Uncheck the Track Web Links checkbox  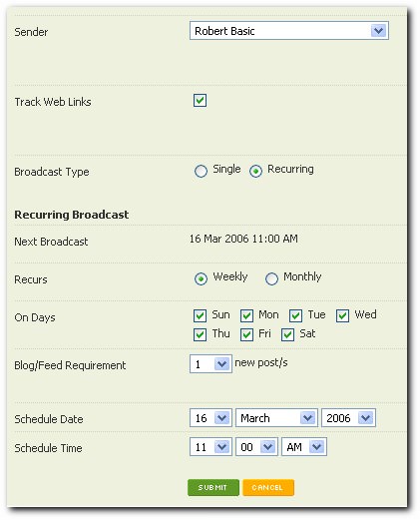[x=200, y=100]
